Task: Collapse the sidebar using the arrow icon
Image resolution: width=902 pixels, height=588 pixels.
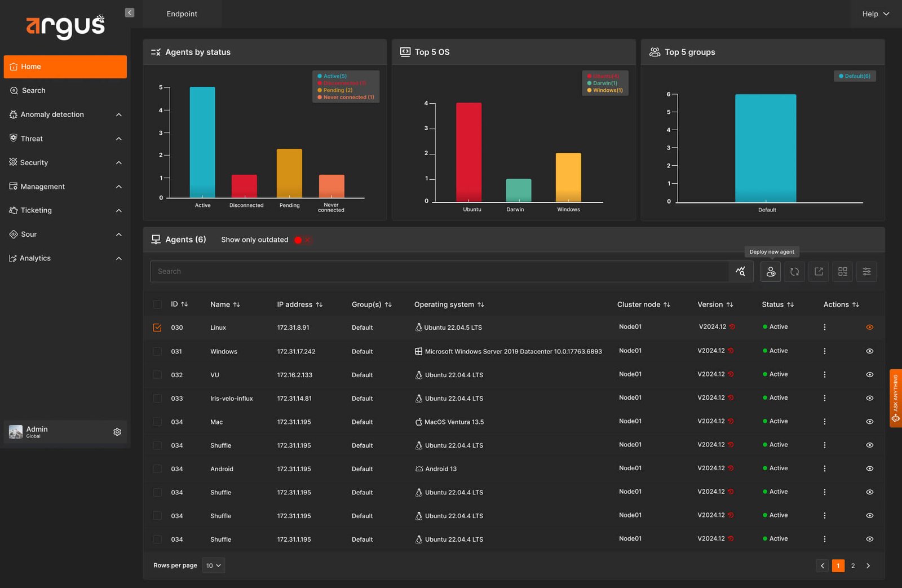Action: (130, 12)
